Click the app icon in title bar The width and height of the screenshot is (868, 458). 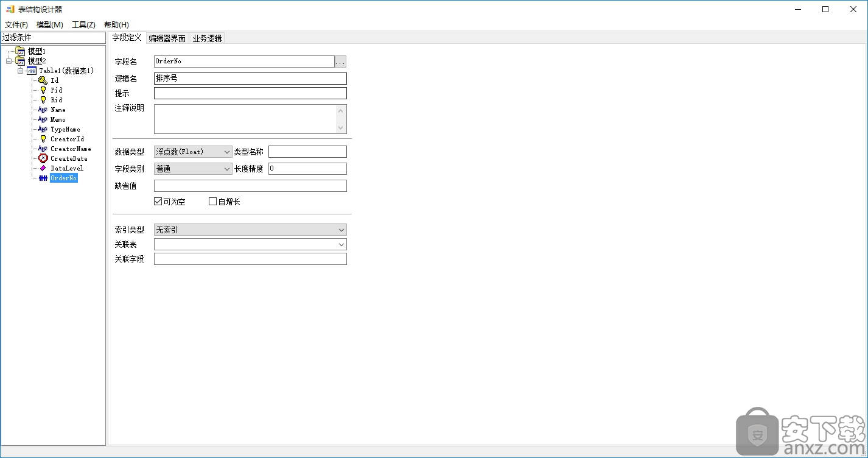point(10,9)
